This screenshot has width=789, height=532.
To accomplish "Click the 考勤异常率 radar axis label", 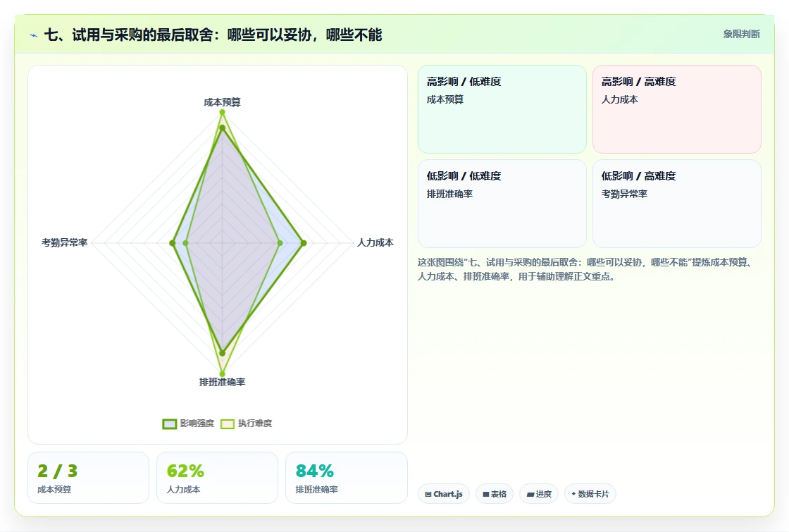I will tap(64, 242).
